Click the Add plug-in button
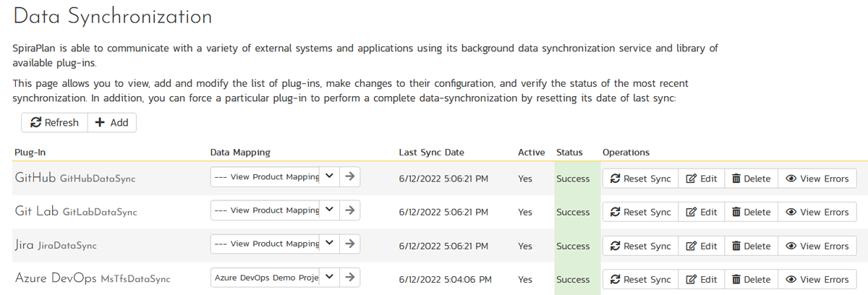The height and width of the screenshot is (295, 868). [x=111, y=122]
